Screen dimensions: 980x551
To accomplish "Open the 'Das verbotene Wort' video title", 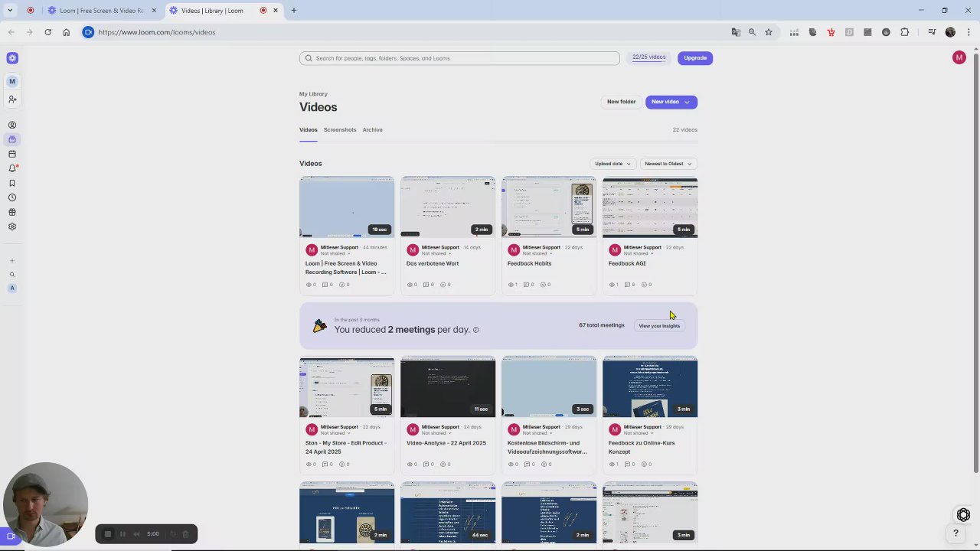I will (x=433, y=263).
